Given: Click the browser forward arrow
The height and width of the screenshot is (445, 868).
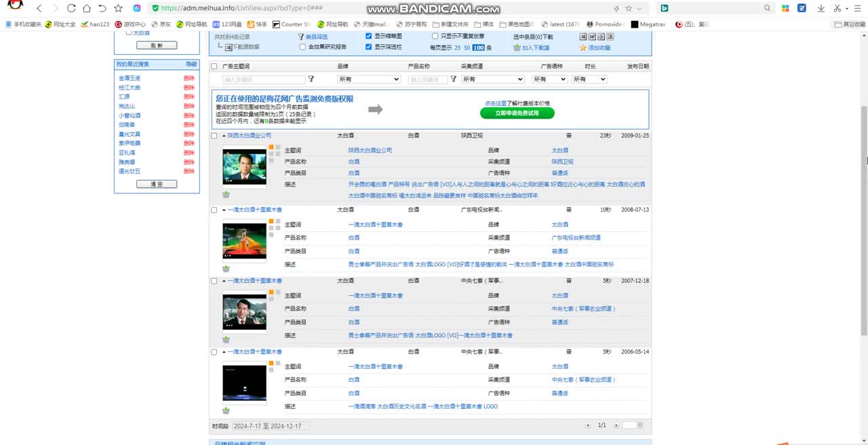Looking at the screenshot, I should tap(55, 8).
